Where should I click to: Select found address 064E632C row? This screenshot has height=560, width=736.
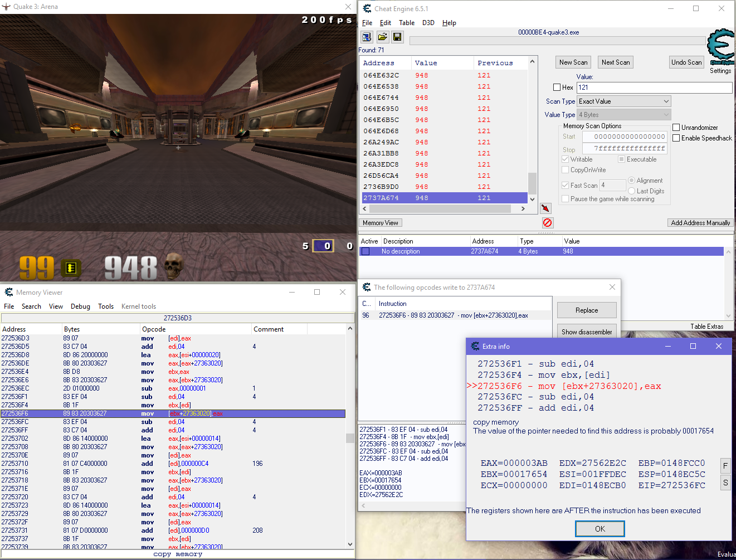[443, 75]
